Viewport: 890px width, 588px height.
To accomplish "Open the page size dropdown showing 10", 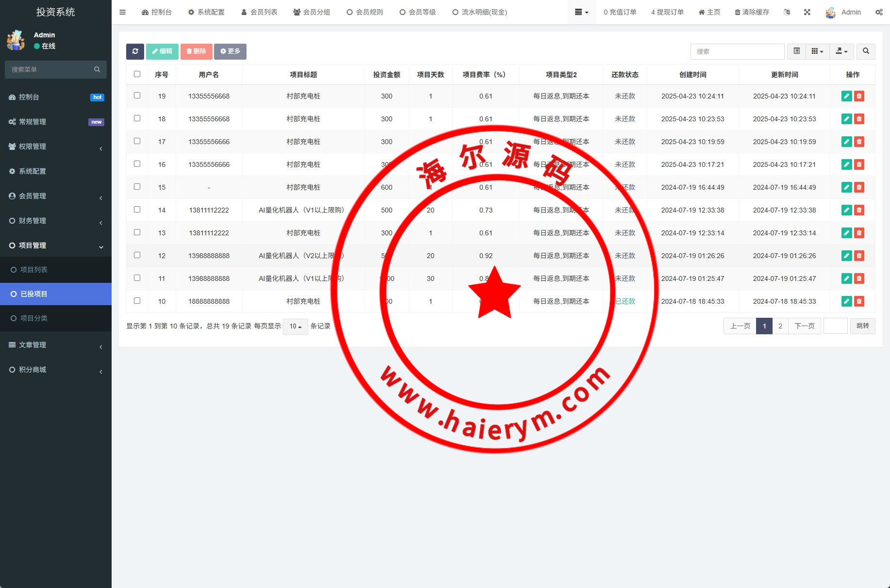I will click(x=295, y=327).
